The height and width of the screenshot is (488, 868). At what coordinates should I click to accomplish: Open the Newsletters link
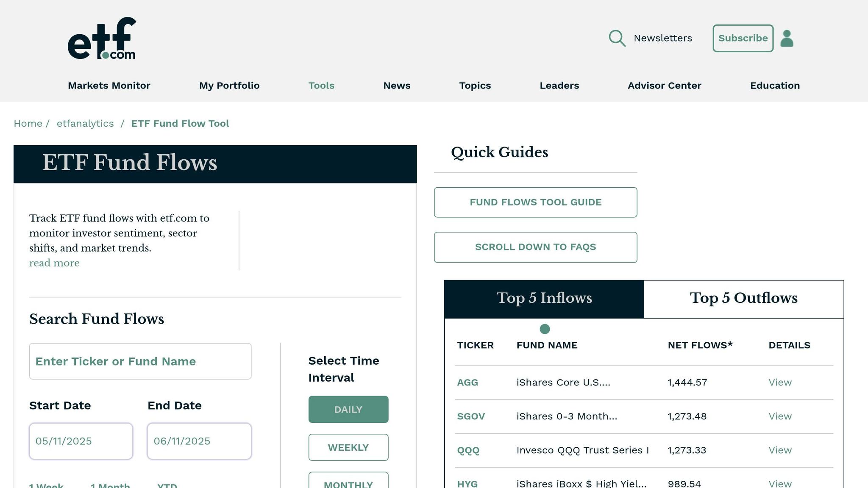(x=663, y=38)
